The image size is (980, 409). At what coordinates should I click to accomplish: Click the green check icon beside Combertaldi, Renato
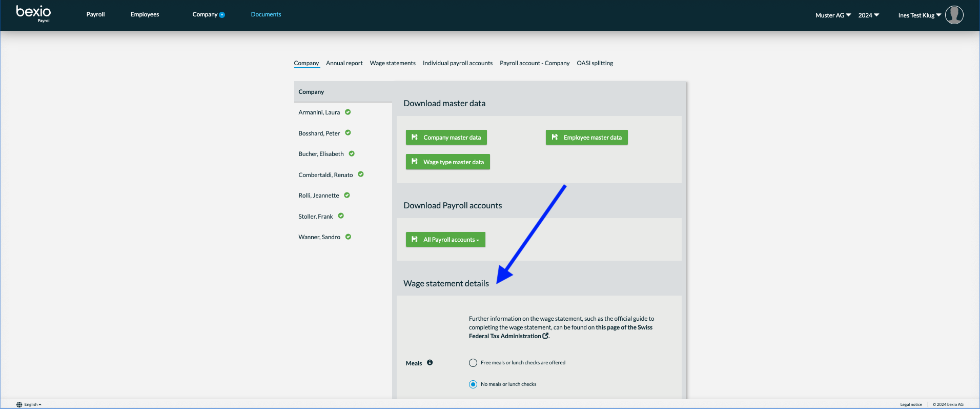click(x=361, y=174)
